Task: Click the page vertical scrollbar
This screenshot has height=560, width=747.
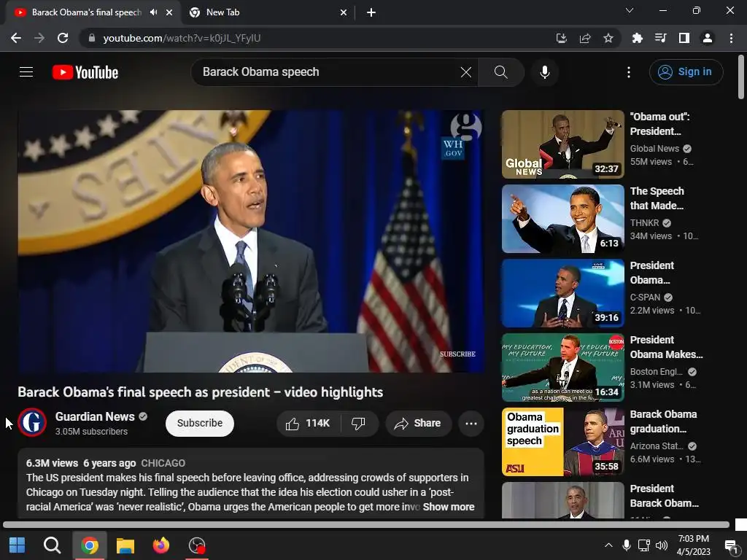Action: pyautogui.click(x=741, y=76)
